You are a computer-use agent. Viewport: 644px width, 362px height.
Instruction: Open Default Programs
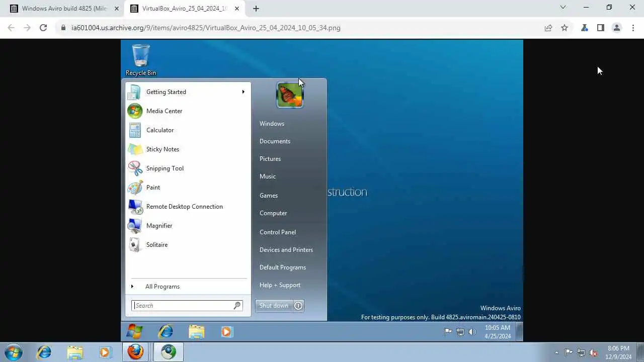click(x=283, y=267)
